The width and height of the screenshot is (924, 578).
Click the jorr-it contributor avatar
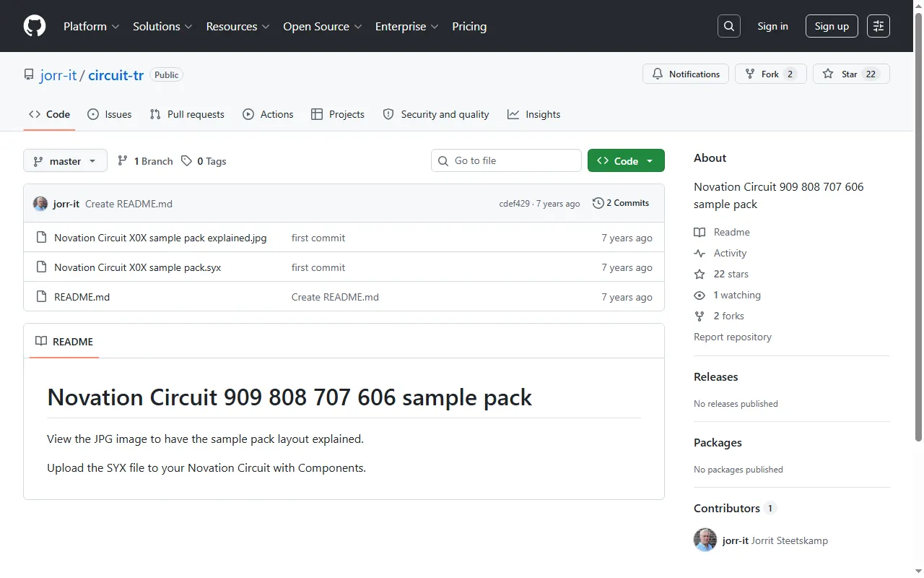click(705, 540)
